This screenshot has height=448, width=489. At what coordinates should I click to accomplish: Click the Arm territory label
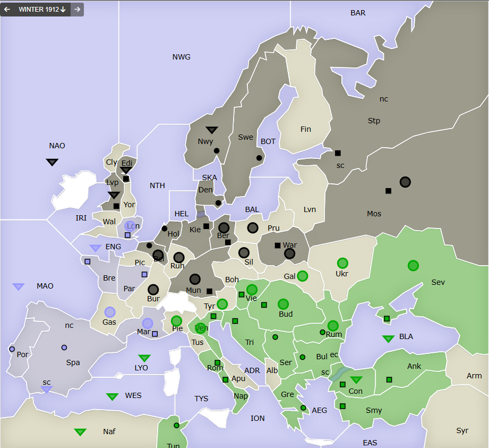tap(474, 376)
